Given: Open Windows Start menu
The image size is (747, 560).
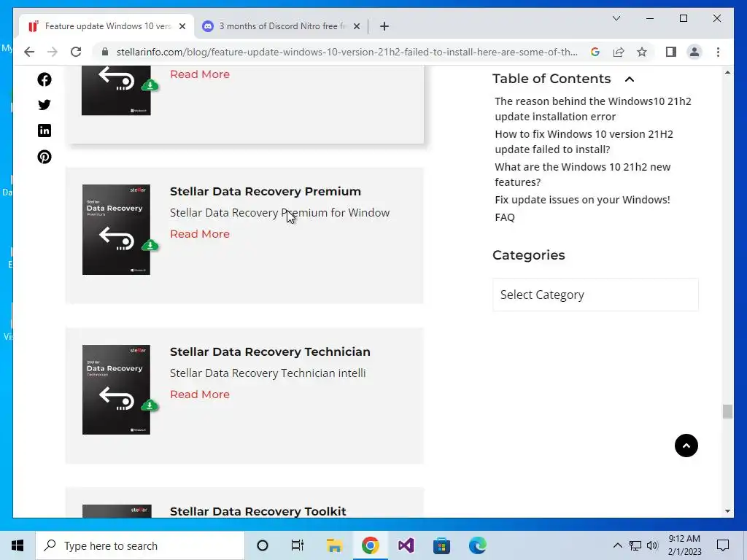Looking at the screenshot, I should tap(18, 545).
